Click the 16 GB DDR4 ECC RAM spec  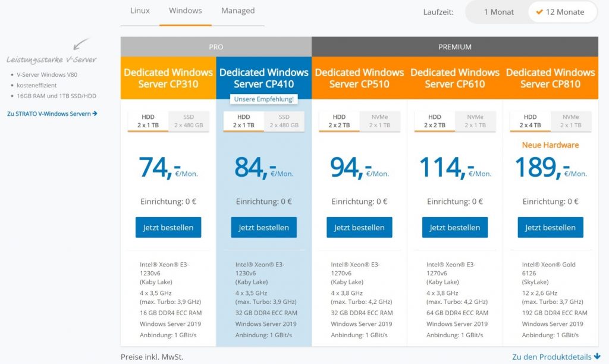tap(171, 313)
